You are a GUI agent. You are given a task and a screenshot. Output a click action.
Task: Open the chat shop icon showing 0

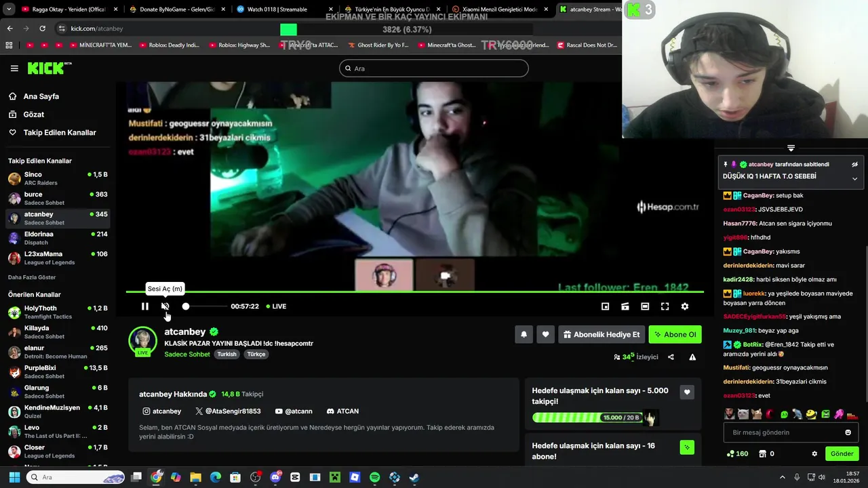(766, 454)
